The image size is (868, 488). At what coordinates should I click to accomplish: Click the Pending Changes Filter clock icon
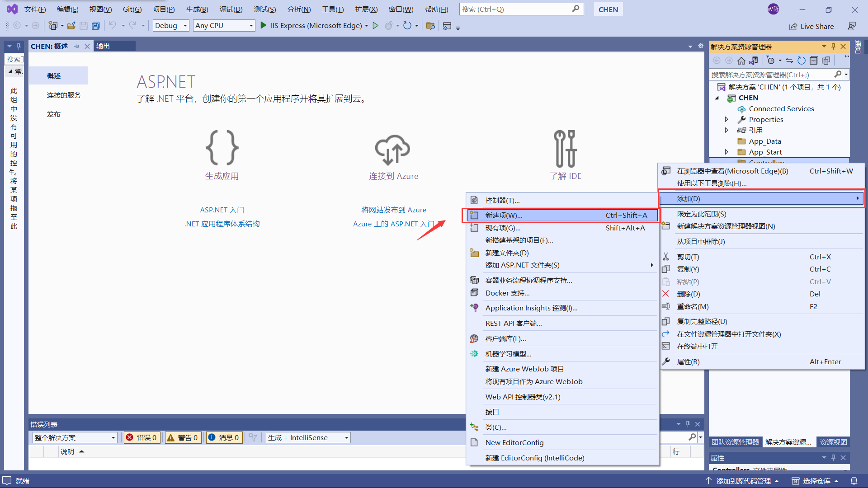771,61
